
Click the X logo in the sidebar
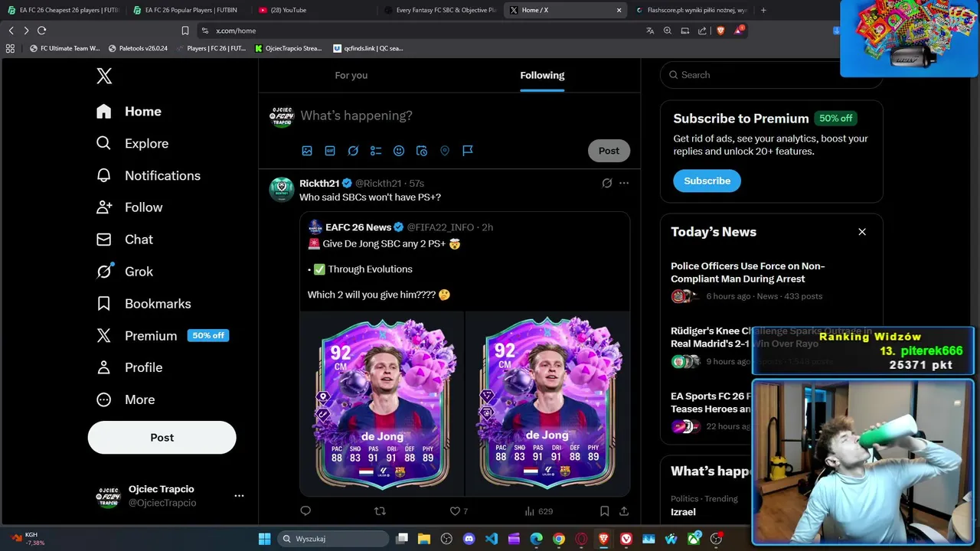tap(104, 76)
